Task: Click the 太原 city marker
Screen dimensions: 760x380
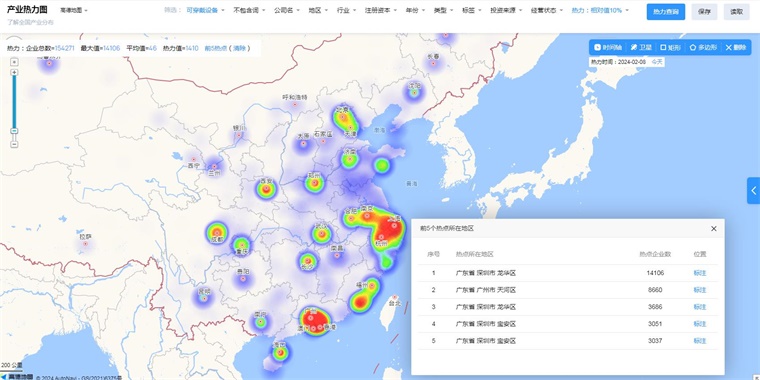Action: (x=303, y=143)
